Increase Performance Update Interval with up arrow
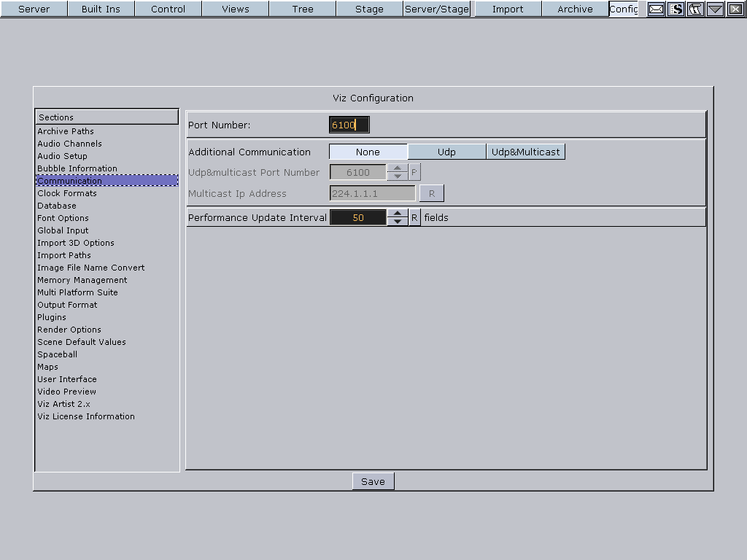The image size is (747, 560). 397,213
